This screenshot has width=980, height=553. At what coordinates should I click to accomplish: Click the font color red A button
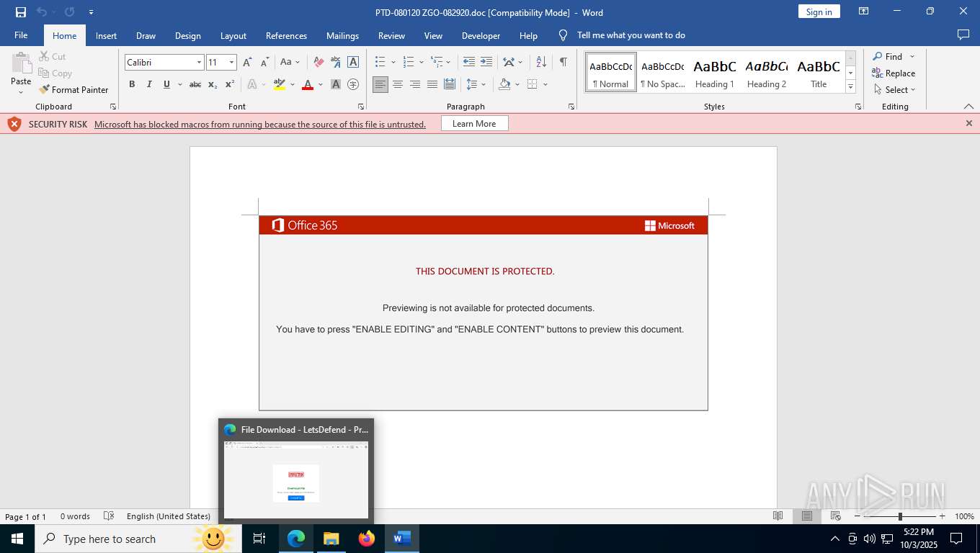pos(308,84)
